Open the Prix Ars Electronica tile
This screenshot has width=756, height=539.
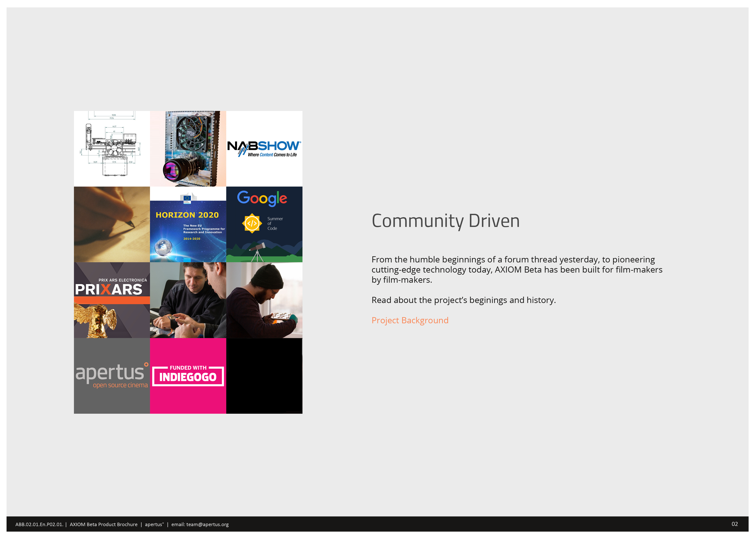pyautogui.click(x=112, y=300)
